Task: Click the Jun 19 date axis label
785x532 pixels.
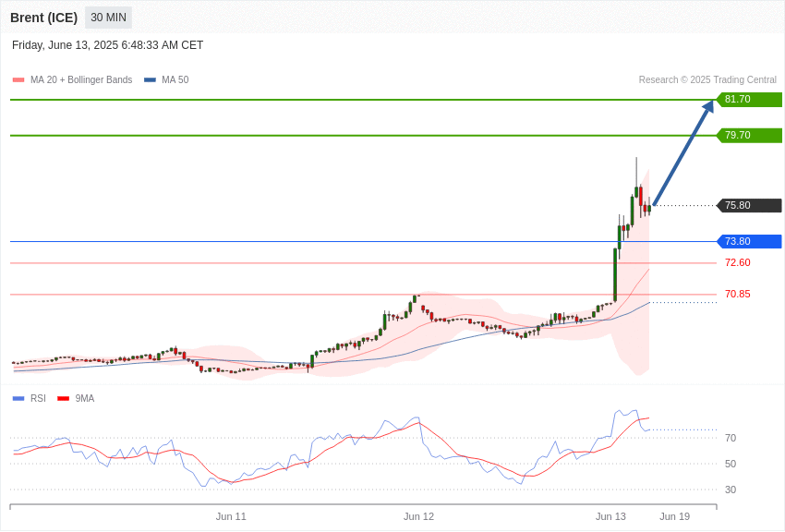Action: (674, 516)
